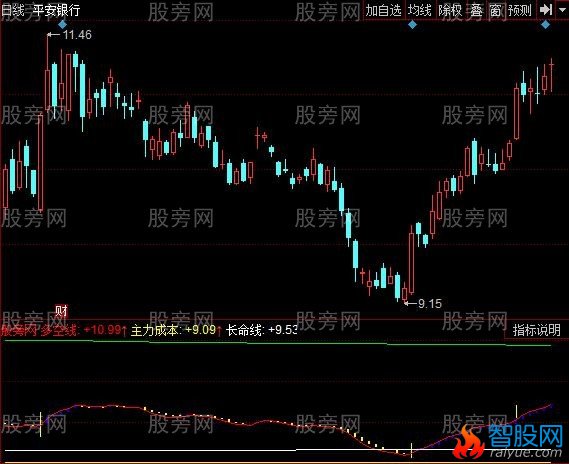Toggle the 除权 ex-rights adjustment
569x464 pixels.
[x=450, y=10]
